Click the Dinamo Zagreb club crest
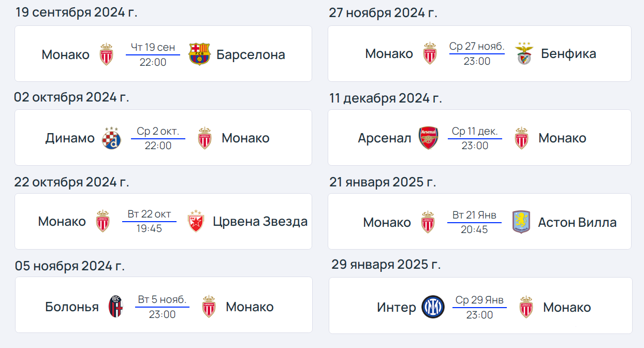 111,138
